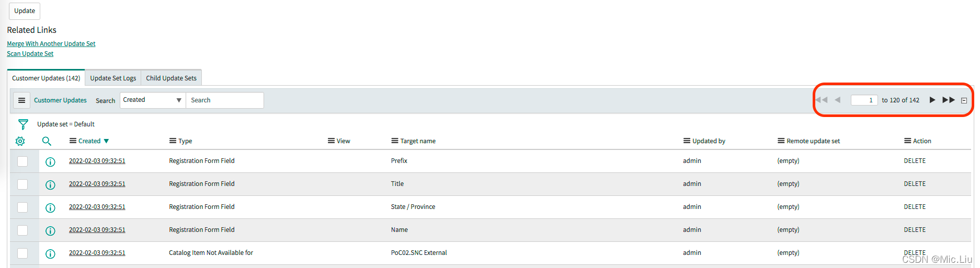Click the column search magnifier icon
This screenshot has width=980, height=268.
(47, 141)
